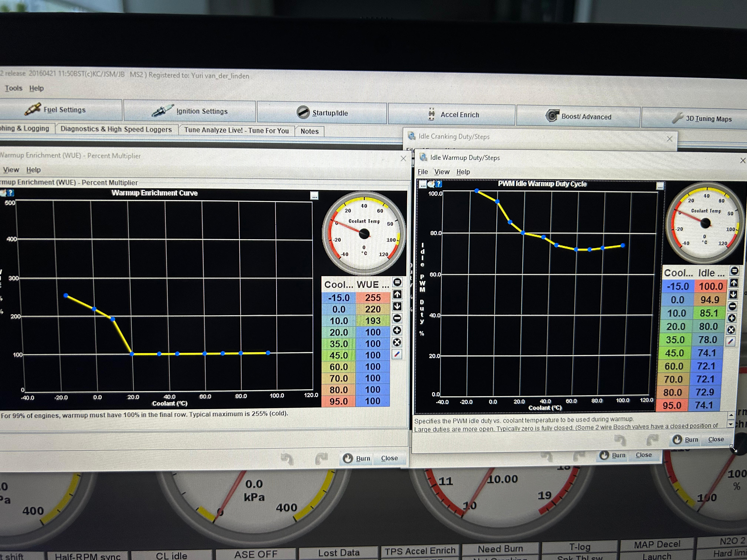Click decrement down-arrow beside the WUE table
Image resolution: width=747 pixels, height=560 pixels.
click(397, 306)
